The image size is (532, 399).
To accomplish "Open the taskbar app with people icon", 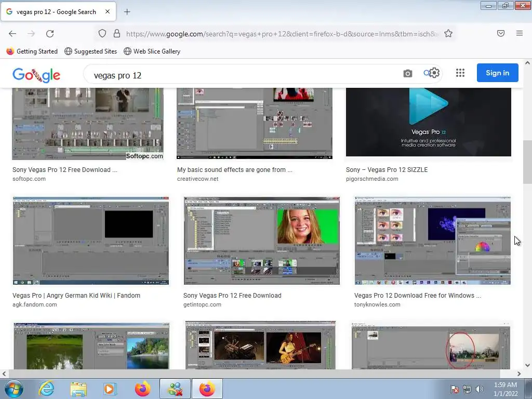I will [175, 389].
